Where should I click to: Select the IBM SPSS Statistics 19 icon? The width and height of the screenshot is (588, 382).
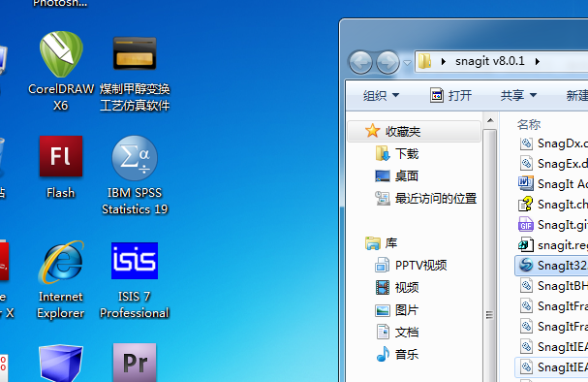135,175
